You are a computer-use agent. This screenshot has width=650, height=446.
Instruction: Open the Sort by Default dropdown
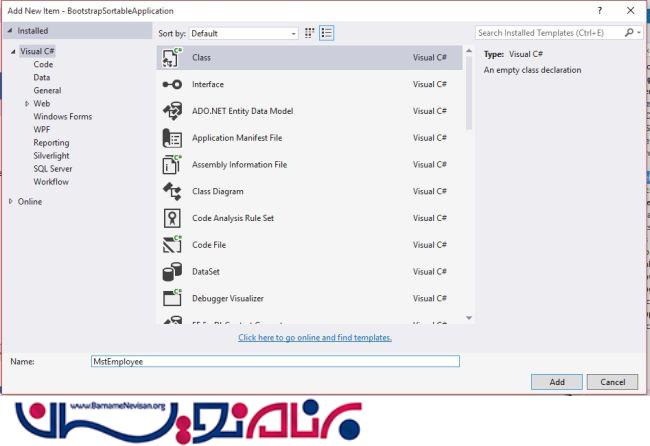(243, 33)
